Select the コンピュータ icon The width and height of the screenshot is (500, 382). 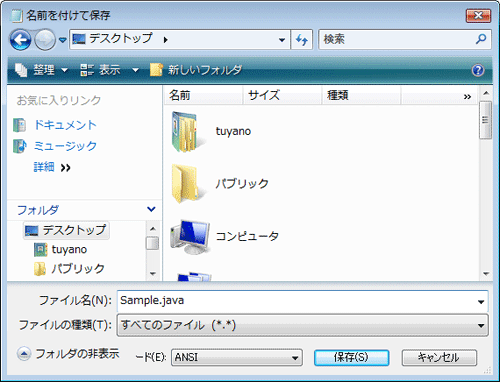pyautogui.click(x=190, y=236)
